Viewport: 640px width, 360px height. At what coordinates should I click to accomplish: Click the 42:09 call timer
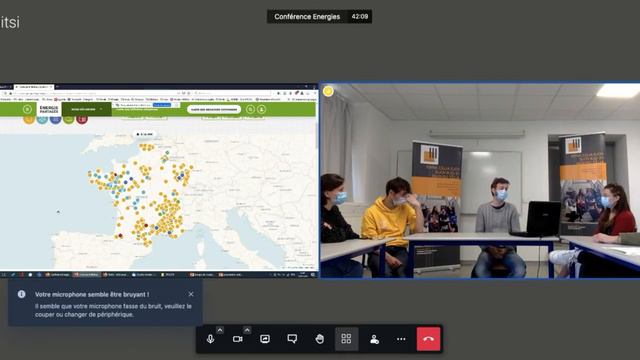point(360,17)
